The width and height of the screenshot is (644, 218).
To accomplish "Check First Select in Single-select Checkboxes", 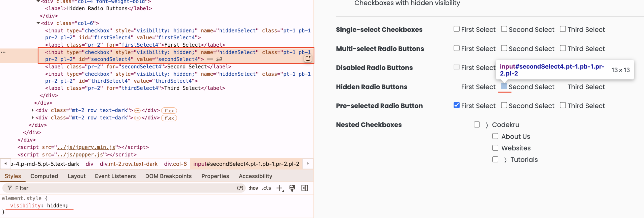I will pyautogui.click(x=457, y=29).
